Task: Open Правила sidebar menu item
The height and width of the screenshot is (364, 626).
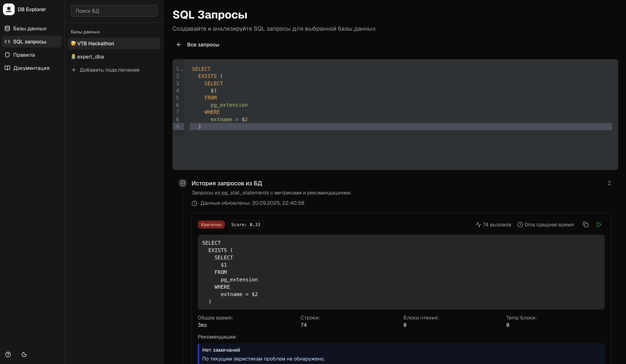Action: 24,55
